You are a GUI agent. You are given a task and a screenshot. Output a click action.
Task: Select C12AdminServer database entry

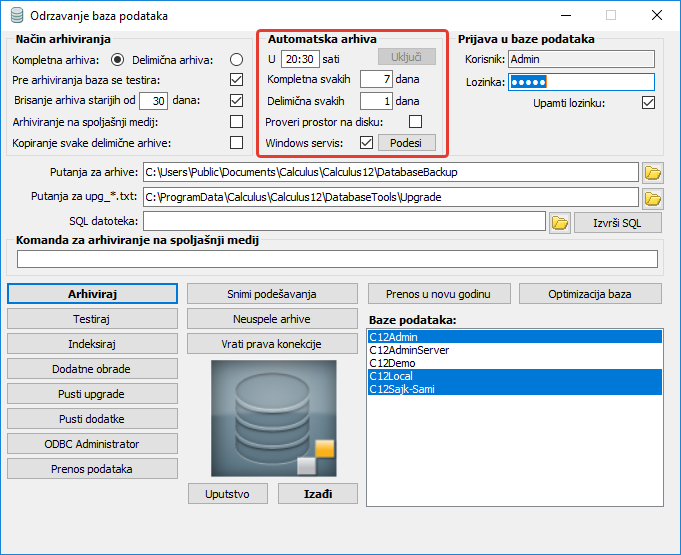pos(409,350)
